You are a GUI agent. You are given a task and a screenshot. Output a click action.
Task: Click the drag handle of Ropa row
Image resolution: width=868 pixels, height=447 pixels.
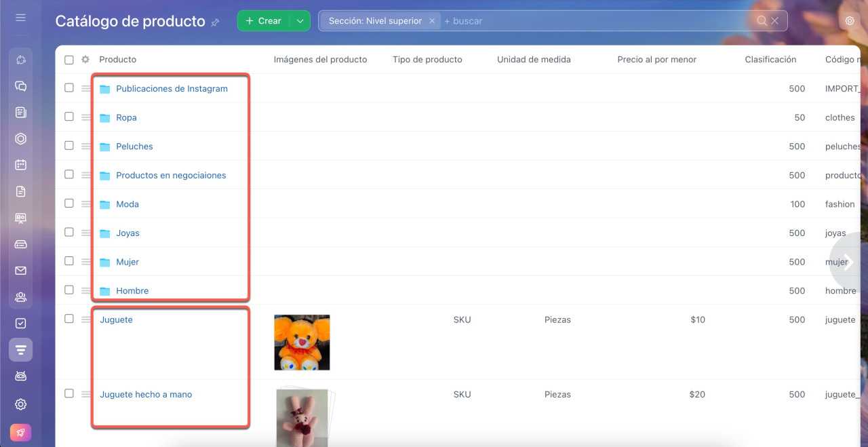85,117
